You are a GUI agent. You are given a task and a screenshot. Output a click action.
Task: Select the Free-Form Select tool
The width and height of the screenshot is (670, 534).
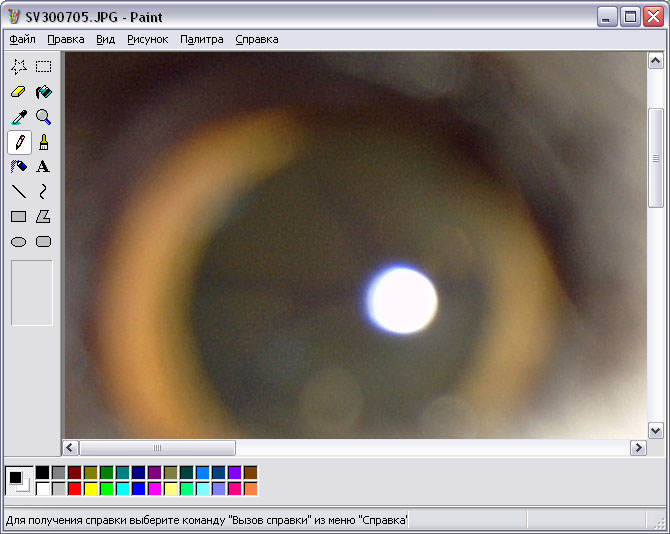pos(18,67)
